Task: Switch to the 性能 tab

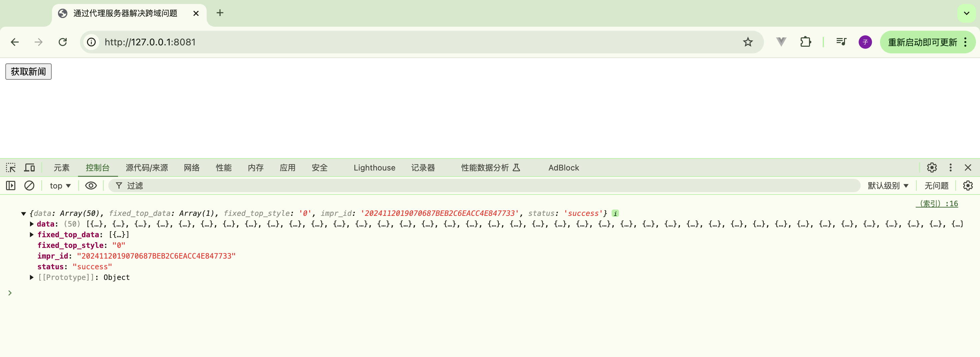Action: coord(224,167)
